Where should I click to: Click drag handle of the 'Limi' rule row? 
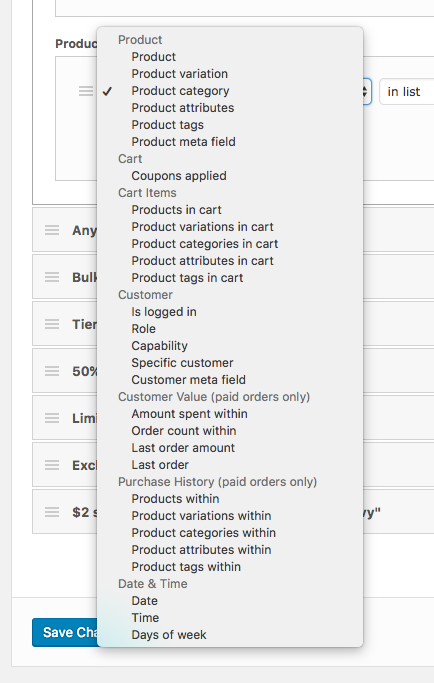pos(52,418)
